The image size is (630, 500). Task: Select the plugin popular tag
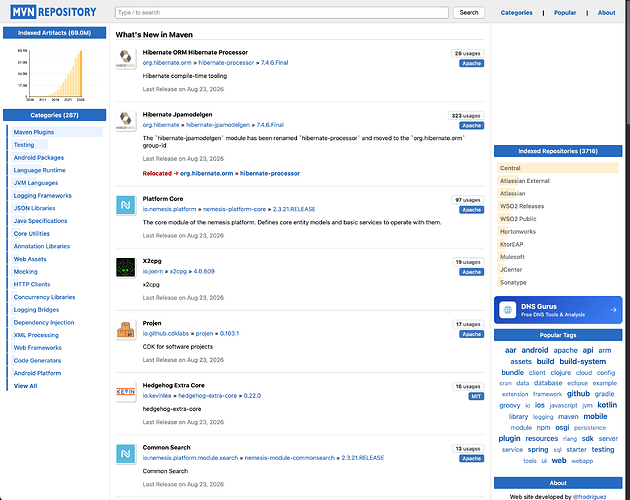(509, 438)
